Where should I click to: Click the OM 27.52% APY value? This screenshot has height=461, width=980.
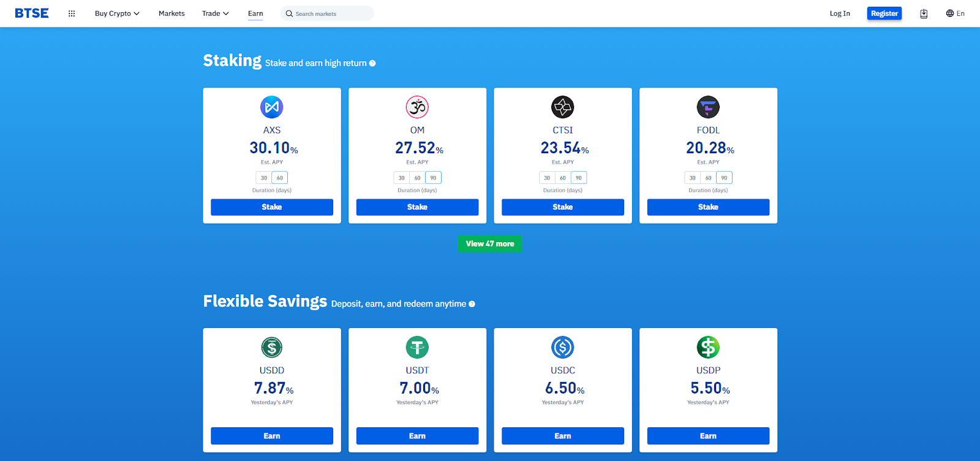(x=419, y=148)
